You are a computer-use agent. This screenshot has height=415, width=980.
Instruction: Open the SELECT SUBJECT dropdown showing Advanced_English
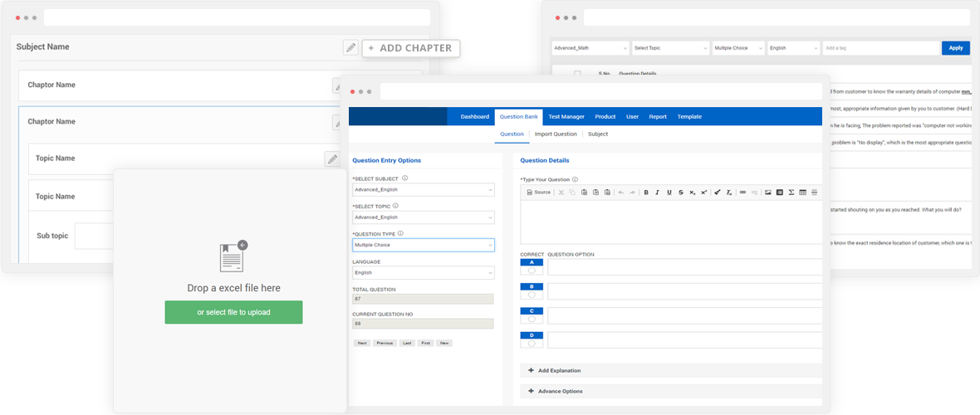click(x=423, y=189)
